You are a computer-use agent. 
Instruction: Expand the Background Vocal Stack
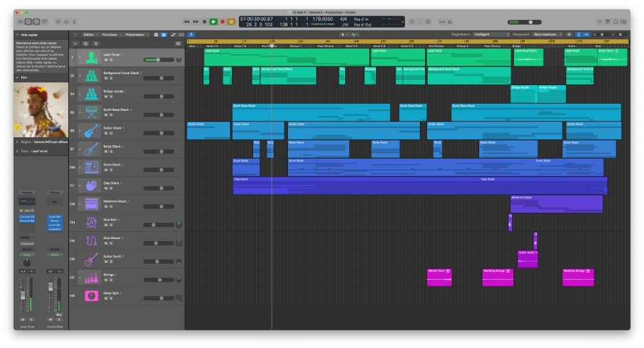coord(80,75)
